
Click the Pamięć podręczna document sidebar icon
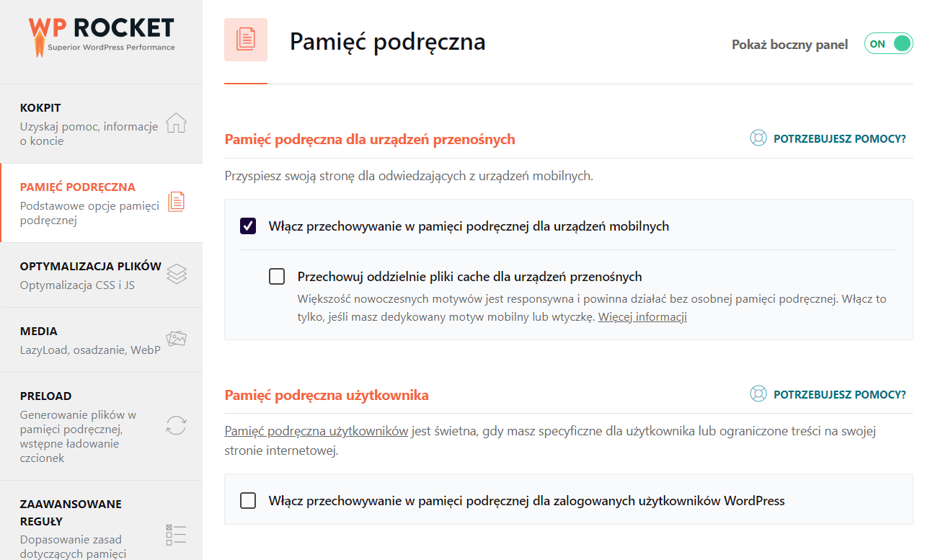[x=177, y=203]
